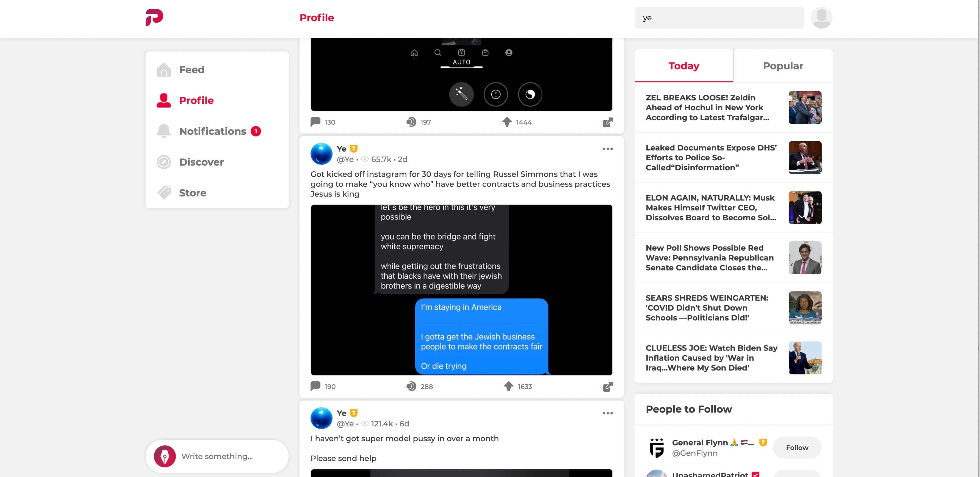This screenshot has width=980, height=477.
Task: Click the gold badge beside General Flynn
Action: 763,443
